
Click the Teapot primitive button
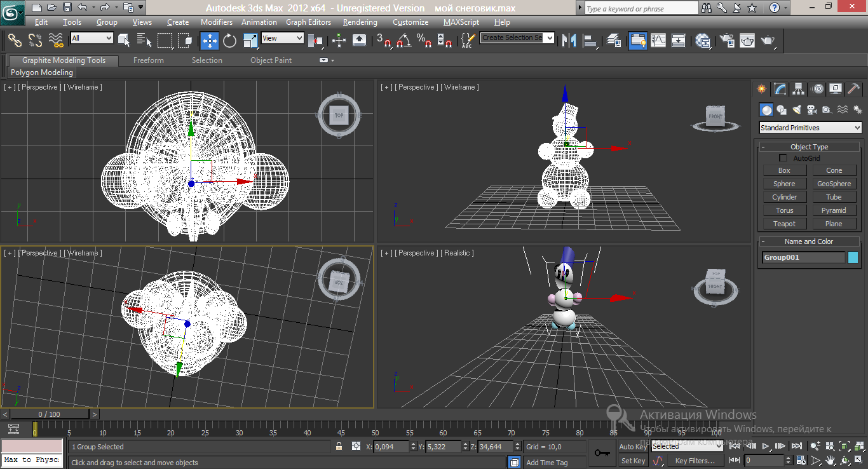coord(784,224)
